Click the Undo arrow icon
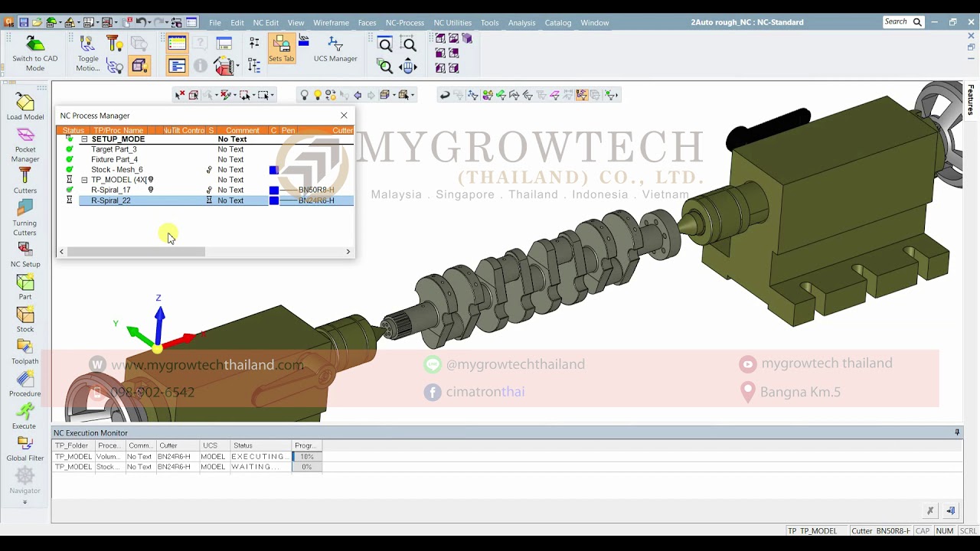This screenshot has height=551, width=980. 140,22
